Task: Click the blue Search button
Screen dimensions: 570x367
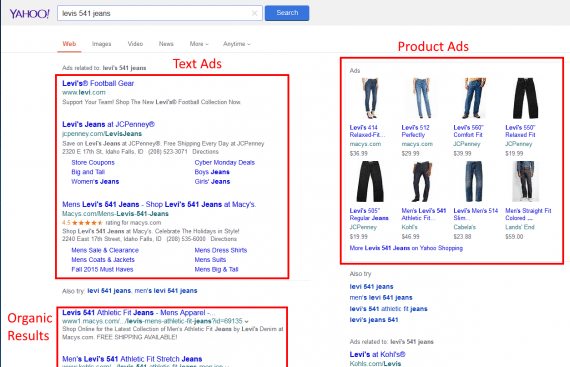Action: (x=287, y=13)
